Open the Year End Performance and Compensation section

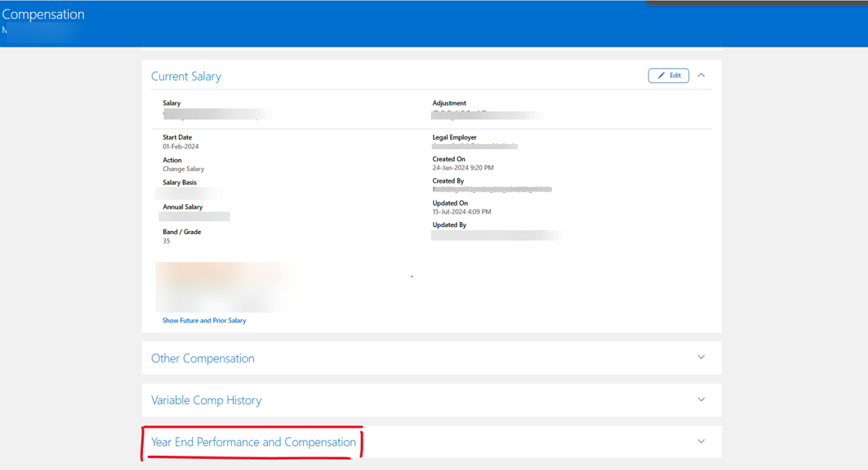coord(700,441)
